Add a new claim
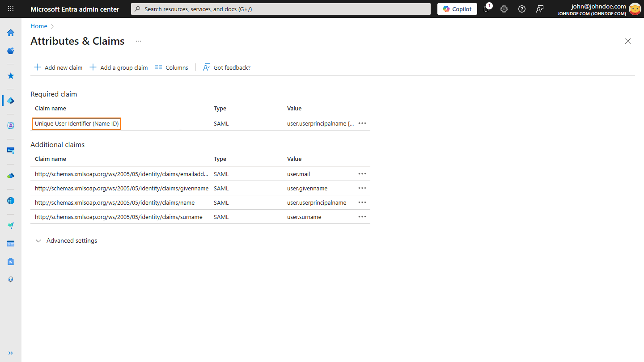The image size is (644, 362). coord(58,67)
